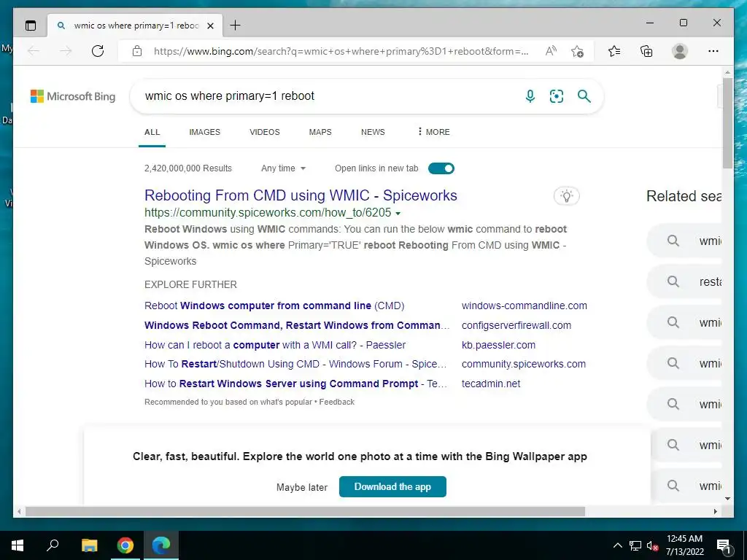Start voice search with microphone
The height and width of the screenshot is (560, 747).
tap(530, 96)
